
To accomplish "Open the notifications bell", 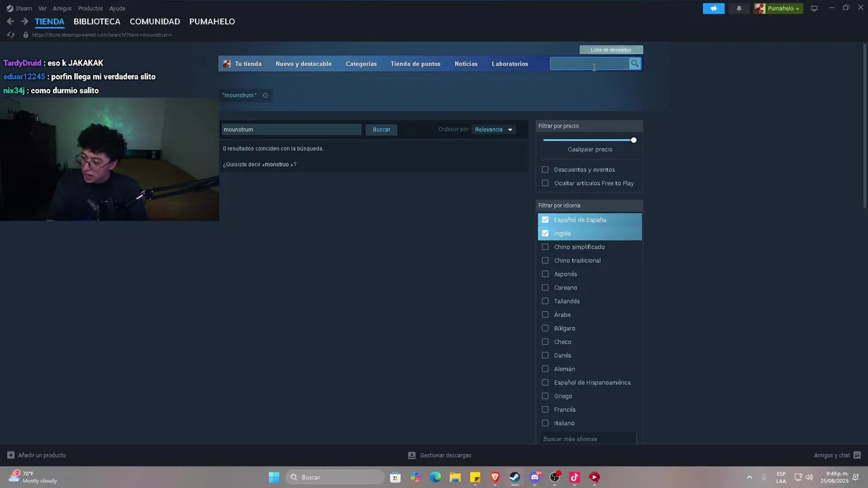I will [739, 8].
